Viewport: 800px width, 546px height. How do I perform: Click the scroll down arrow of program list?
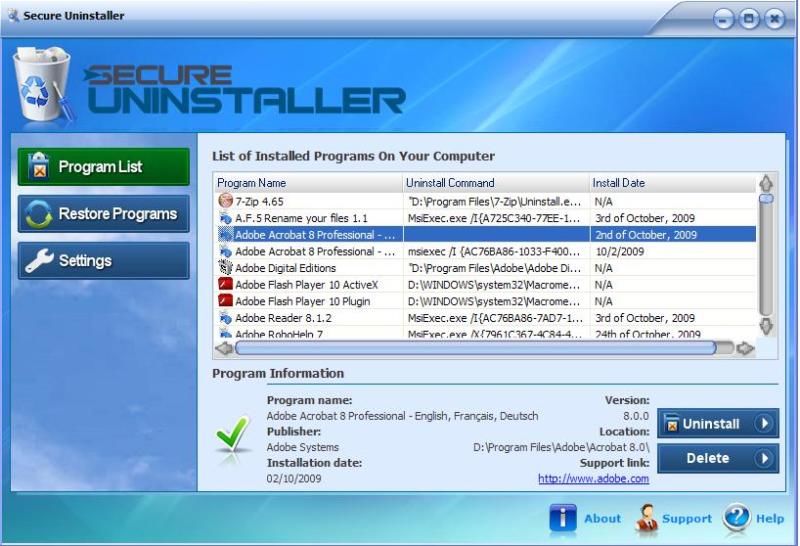(766, 326)
